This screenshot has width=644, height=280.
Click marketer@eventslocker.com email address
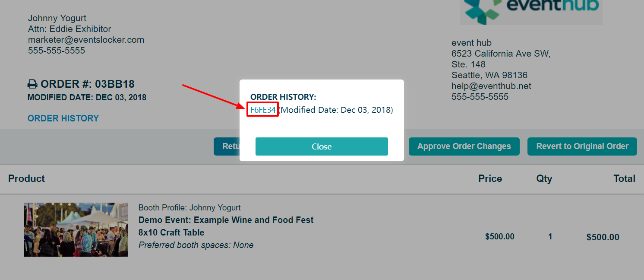tap(86, 40)
